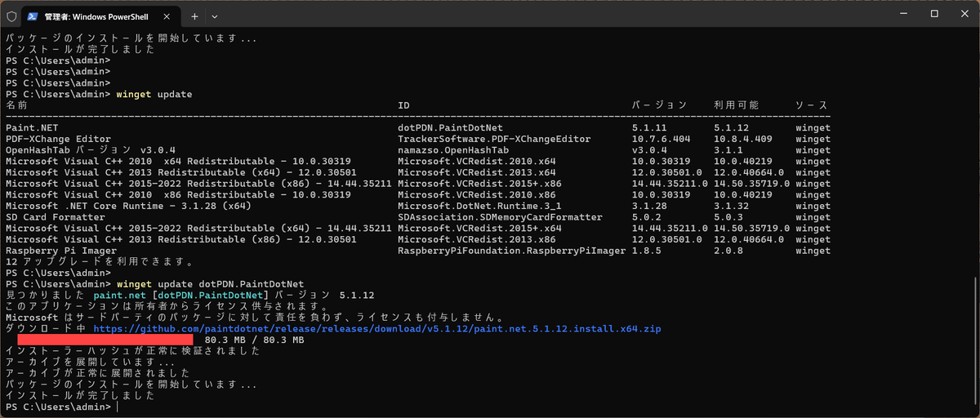This screenshot has height=418, width=980.
Task: Click the 利用可能 column header
Action: (736, 105)
